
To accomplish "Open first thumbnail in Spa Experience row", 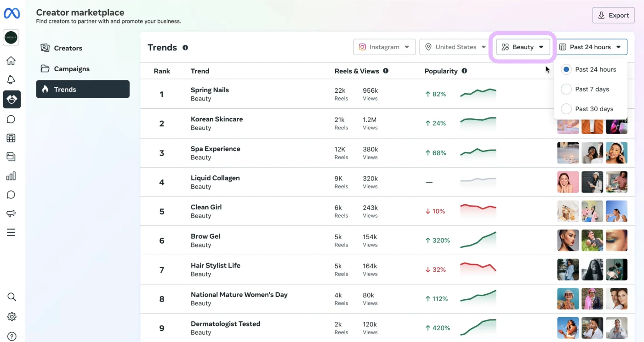I will 568,153.
